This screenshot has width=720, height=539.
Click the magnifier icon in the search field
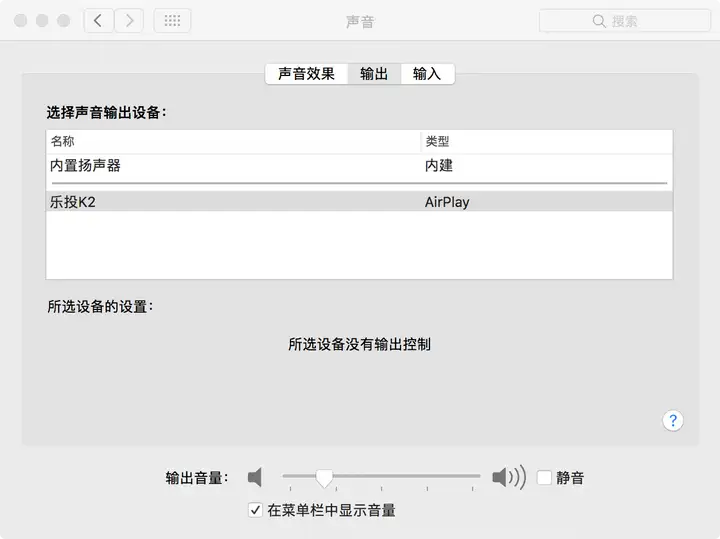[x=599, y=21]
